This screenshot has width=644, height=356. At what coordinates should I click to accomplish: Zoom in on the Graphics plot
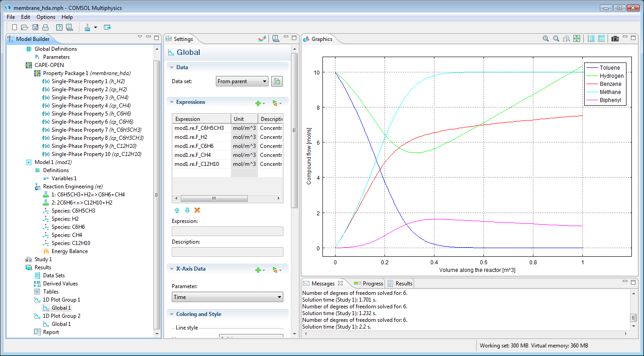coord(546,39)
